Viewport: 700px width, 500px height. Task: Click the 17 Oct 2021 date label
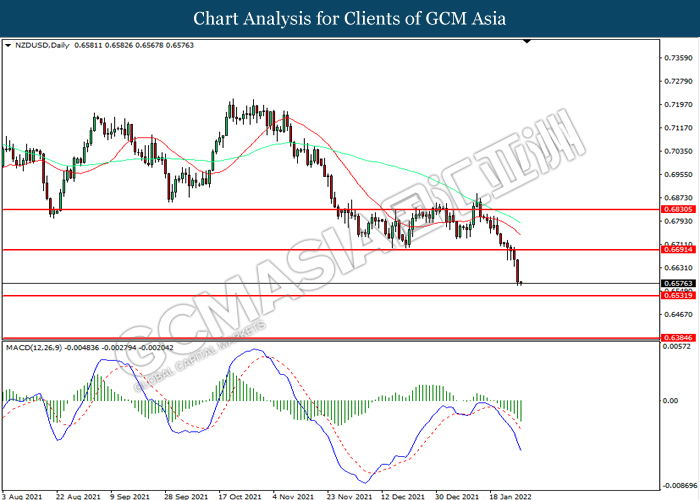(239, 496)
